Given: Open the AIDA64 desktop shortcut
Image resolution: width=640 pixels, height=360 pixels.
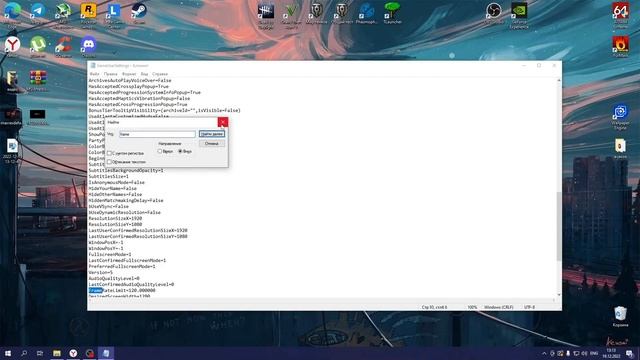Looking at the screenshot, I should click(620, 11).
